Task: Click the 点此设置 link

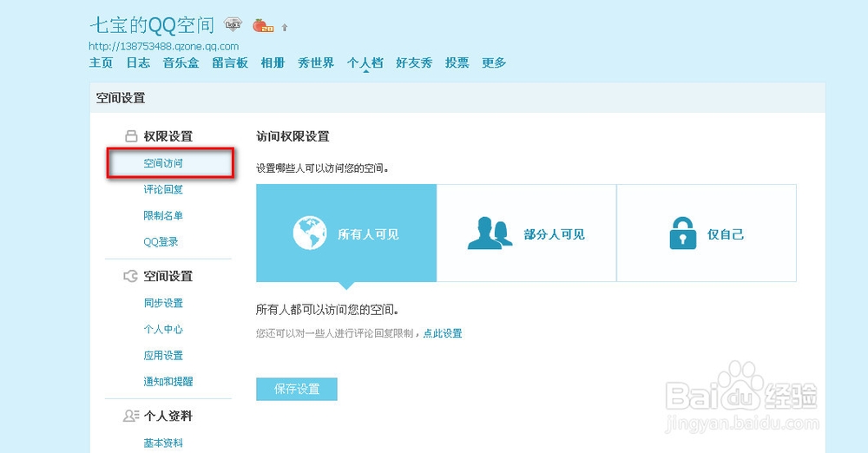Action: 443,333
